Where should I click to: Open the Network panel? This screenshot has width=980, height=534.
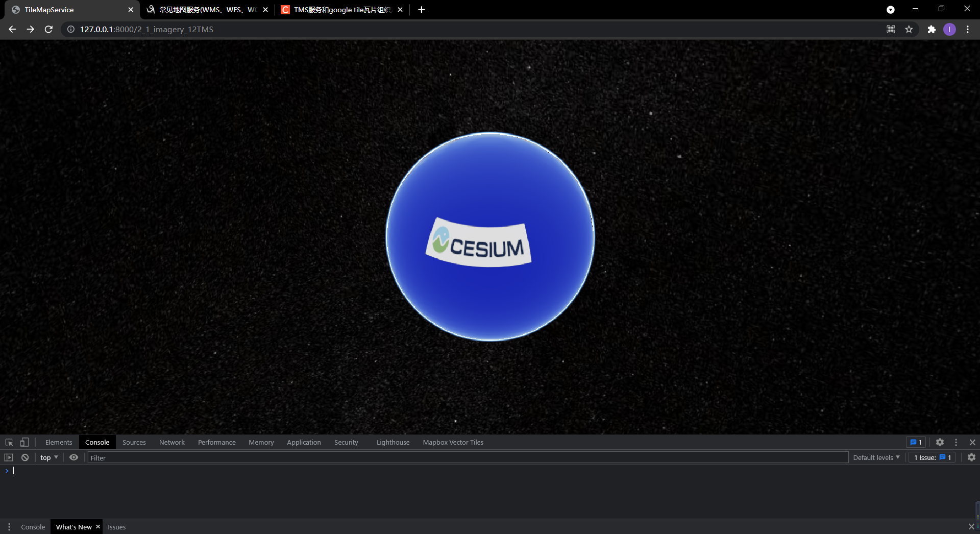(x=172, y=443)
